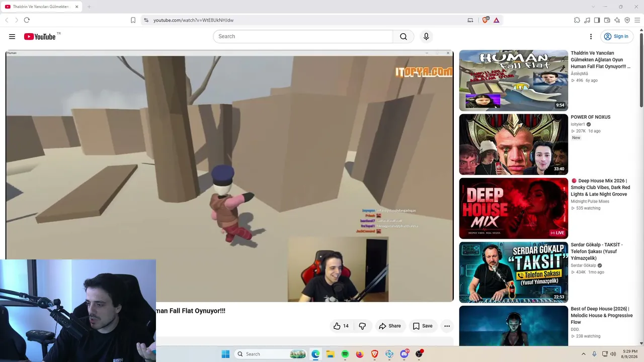Launch Firefox from the taskbar
Viewport: 644px width, 362px height.
tap(359, 354)
